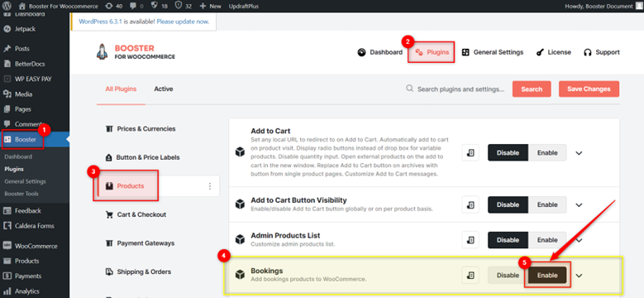Disable Add to Cart Button Visibility module
This screenshot has width=644, height=298.
point(508,204)
